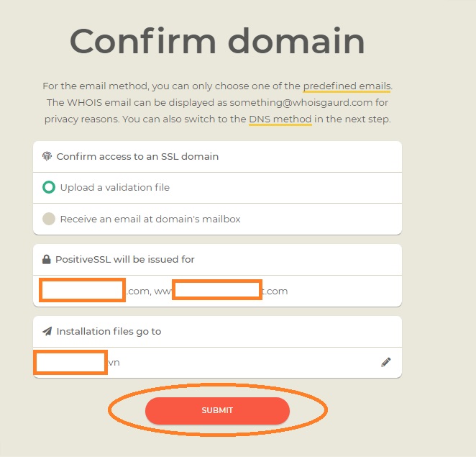Edit the installation email with the pencil icon
This screenshot has height=457, width=476.
[386, 362]
